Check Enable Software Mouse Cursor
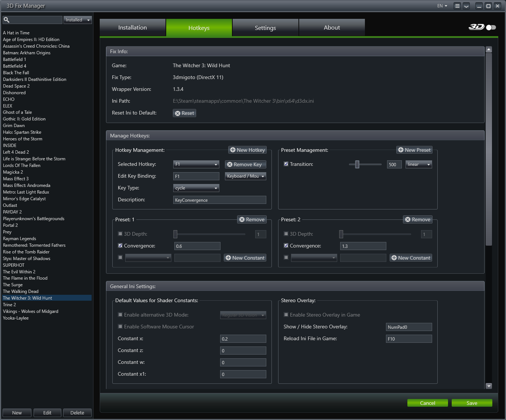506x420 pixels. click(120, 327)
